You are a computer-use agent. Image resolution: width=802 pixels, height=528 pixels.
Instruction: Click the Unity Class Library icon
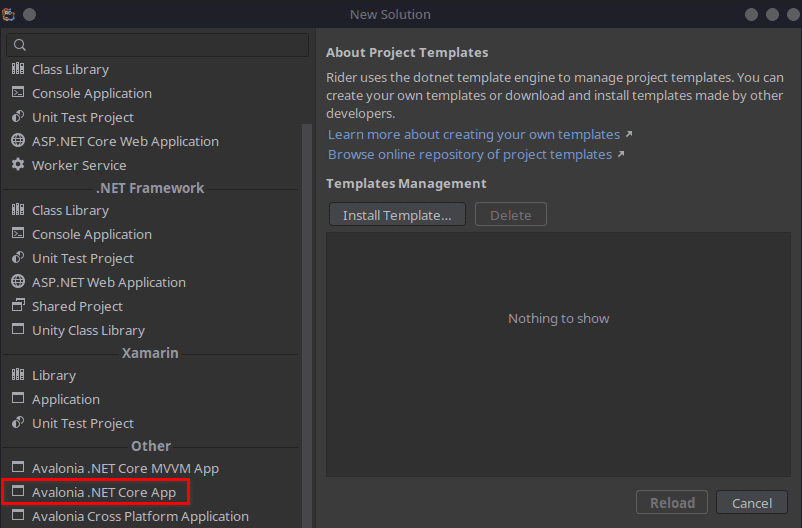tap(18, 329)
